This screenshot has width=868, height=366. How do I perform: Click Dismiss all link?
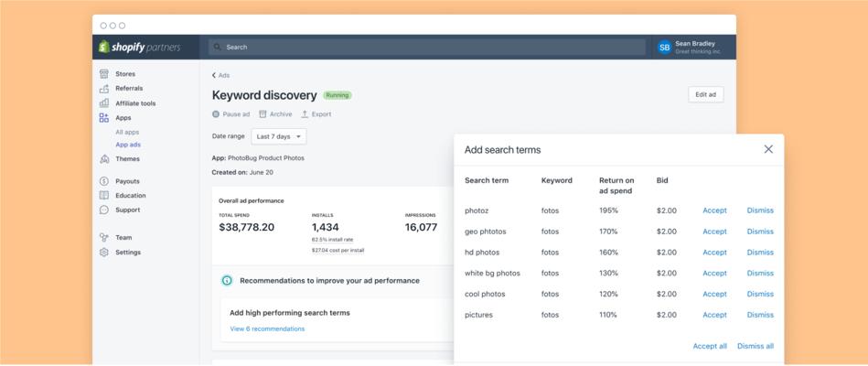coord(755,346)
